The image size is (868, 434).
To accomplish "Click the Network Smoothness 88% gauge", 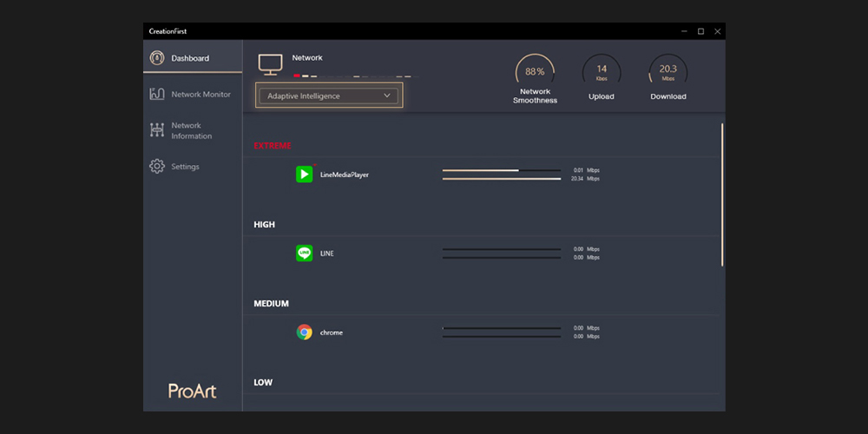I will click(535, 72).
